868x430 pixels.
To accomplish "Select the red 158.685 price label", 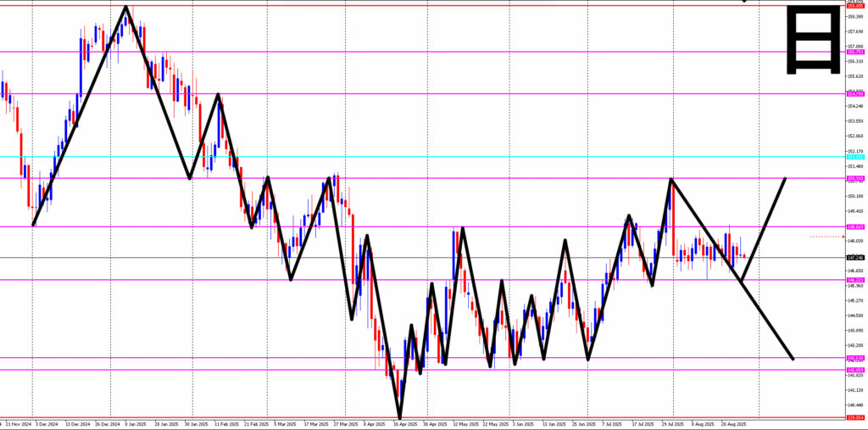I will click(855, 6).
